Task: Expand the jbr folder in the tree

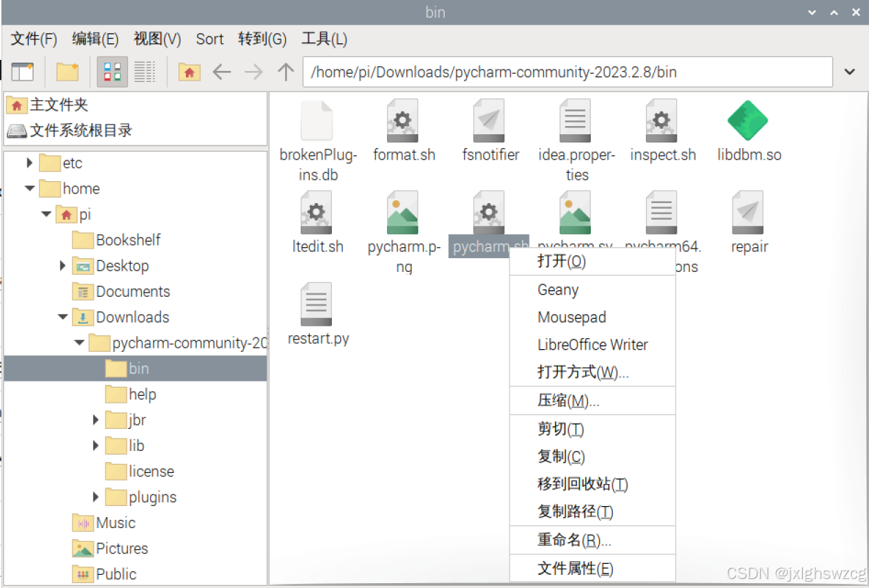Action: (95, 419)
